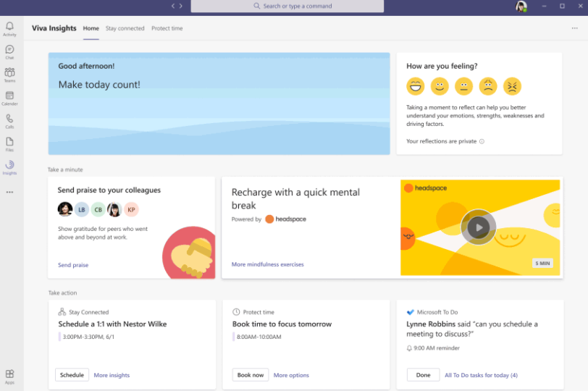Select the second colleague photo avatar
Screen dimensions: 588x391
click(114, 209)
